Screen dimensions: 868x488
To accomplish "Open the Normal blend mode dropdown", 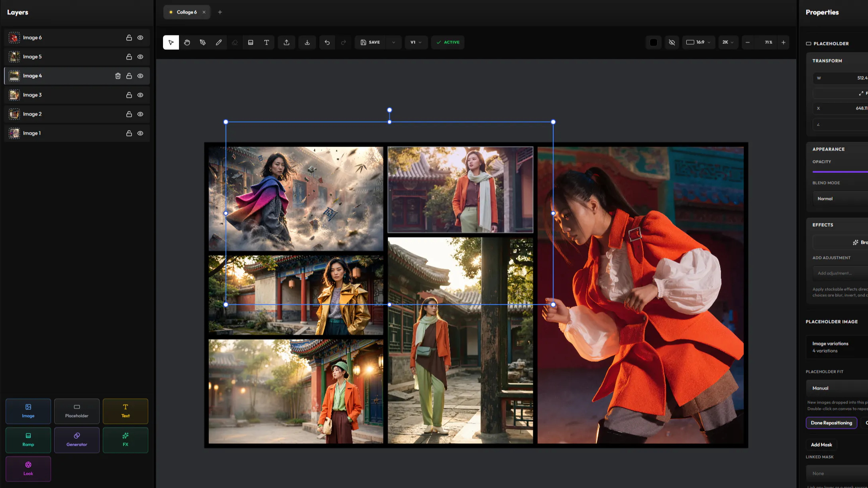I will coord(840,198).
